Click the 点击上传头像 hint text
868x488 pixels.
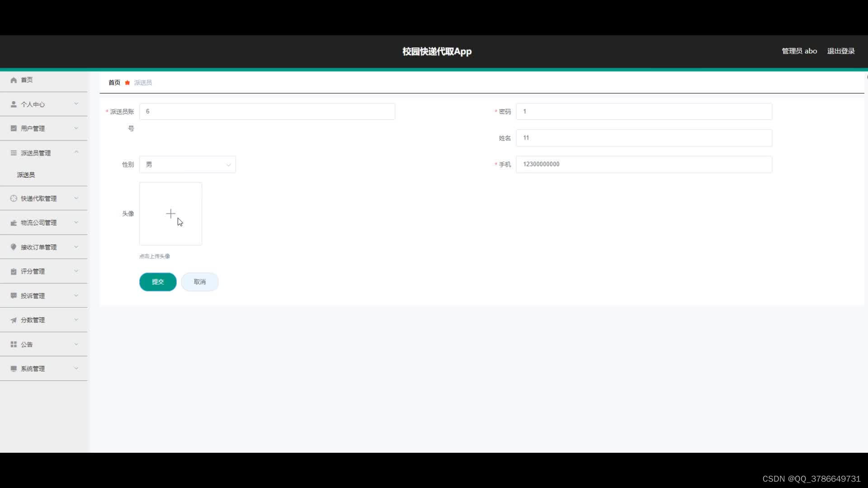tap(155, 256)
